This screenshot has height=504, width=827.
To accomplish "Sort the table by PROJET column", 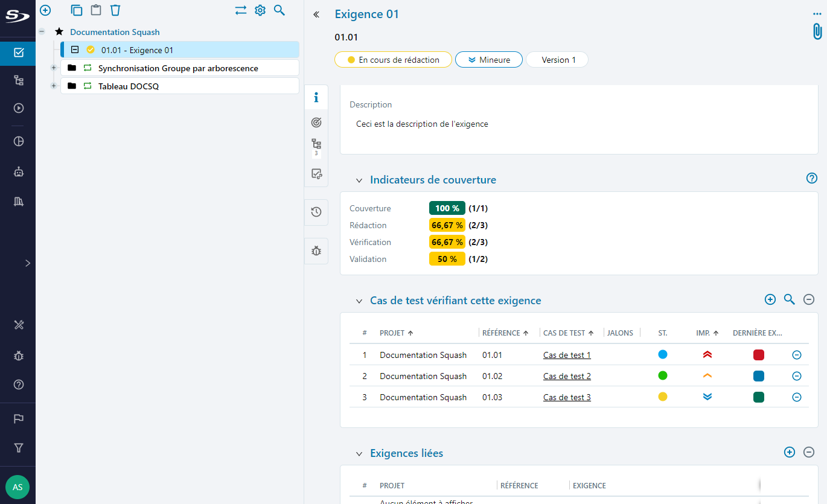I will tap(397, 333).
